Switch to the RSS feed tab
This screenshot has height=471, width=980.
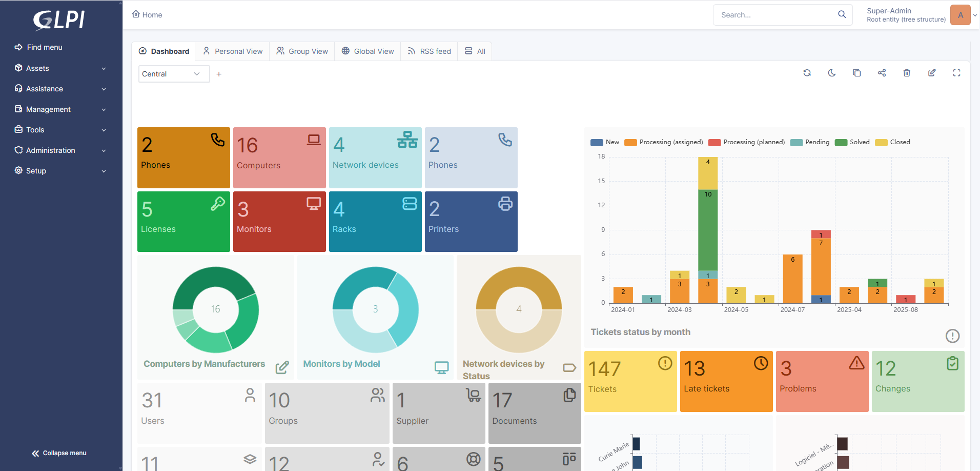430,51
